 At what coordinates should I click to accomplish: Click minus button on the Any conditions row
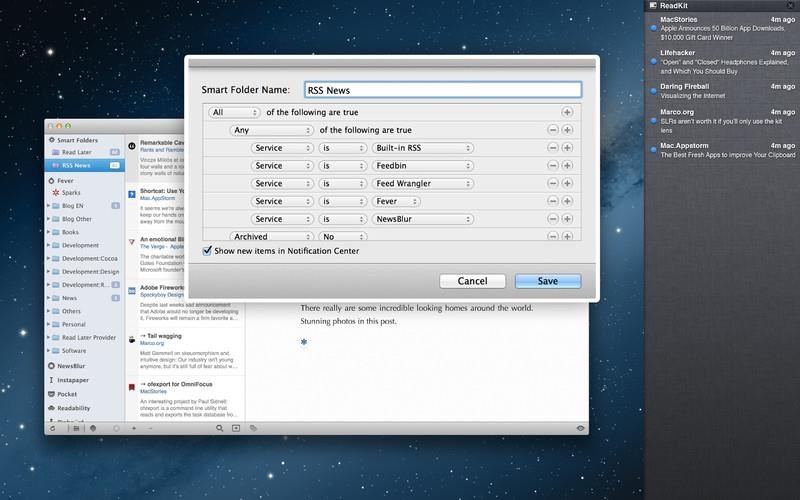[553, 130]
